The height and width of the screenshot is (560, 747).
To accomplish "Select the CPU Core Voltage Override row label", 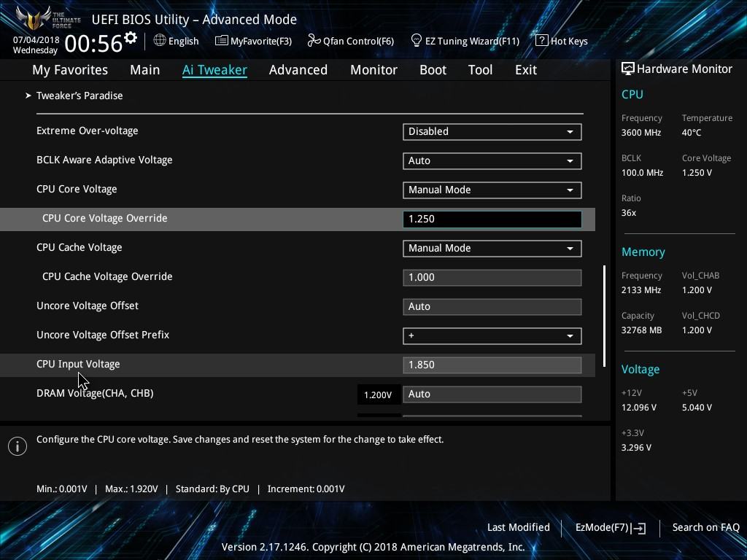I will tap(105, 219).
